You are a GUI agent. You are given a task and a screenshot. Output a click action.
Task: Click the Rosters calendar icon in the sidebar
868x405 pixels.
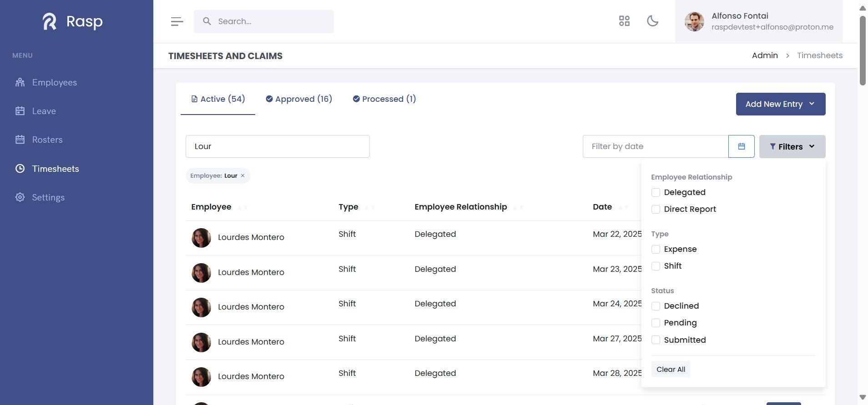(x=20, y=140)
